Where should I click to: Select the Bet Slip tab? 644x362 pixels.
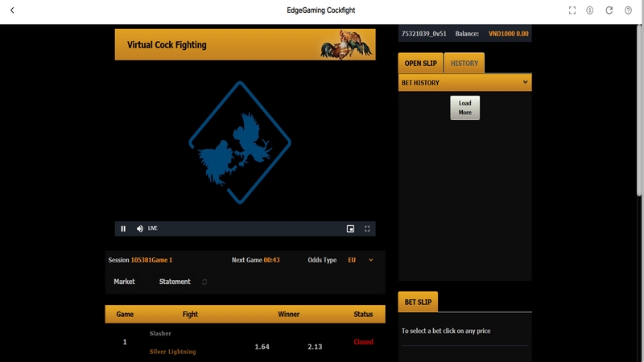(x=418, y=302)
